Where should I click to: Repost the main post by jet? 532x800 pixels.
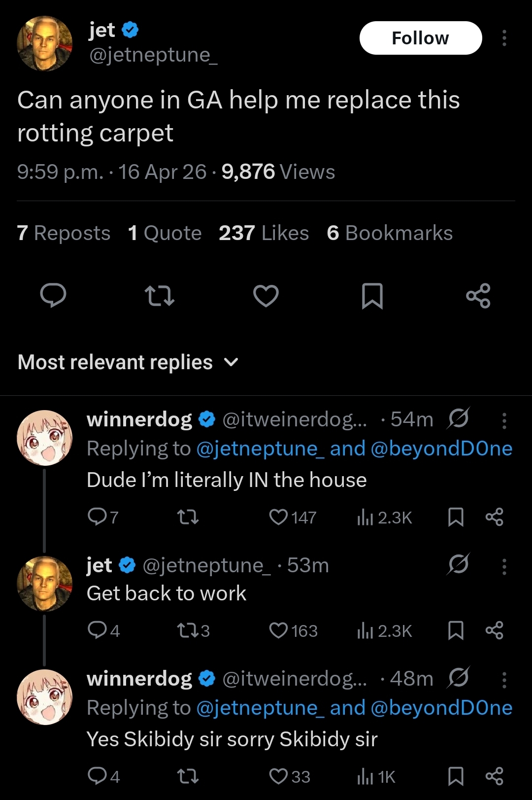160,296
